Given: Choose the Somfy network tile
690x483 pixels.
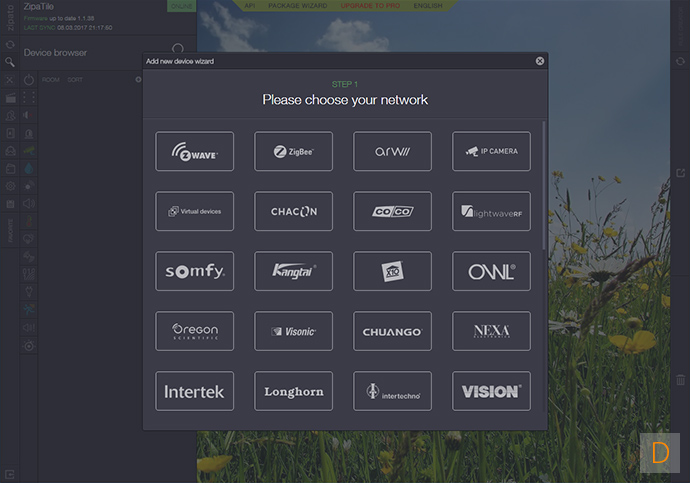Looking at the screenshot, I should 195,271.
